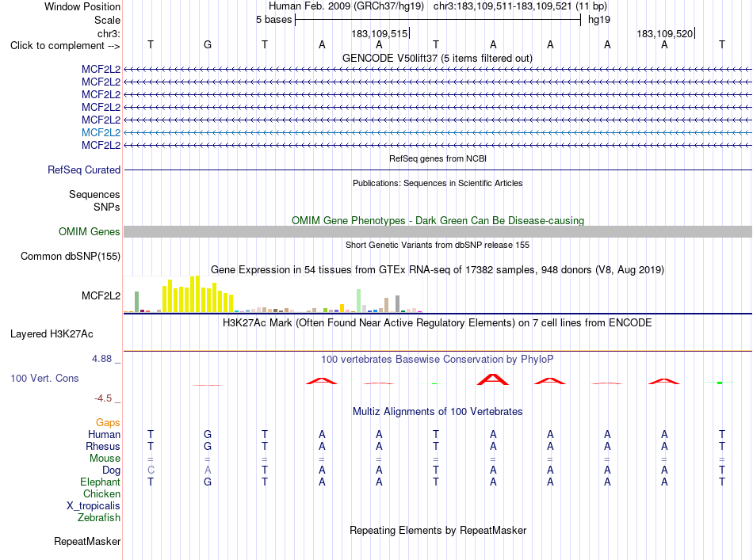Open "100 vertebrates Basewise Conservation by PhyloP" title
Viewport: 753px width, 560px height.
437,359
